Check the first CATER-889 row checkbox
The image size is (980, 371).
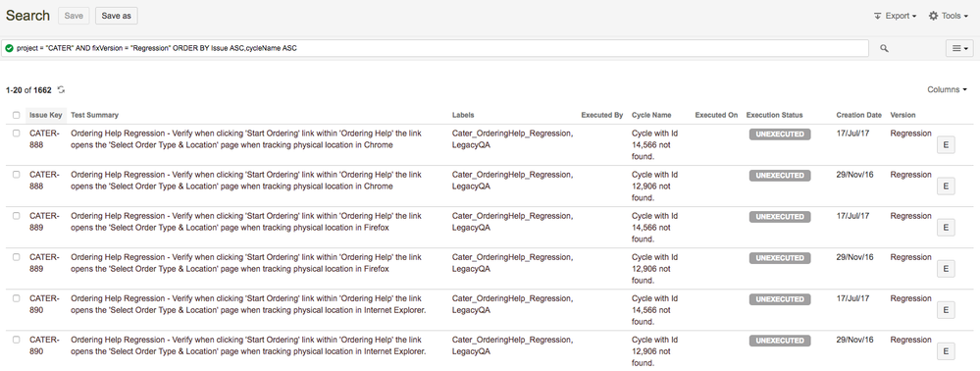(17, 216)
